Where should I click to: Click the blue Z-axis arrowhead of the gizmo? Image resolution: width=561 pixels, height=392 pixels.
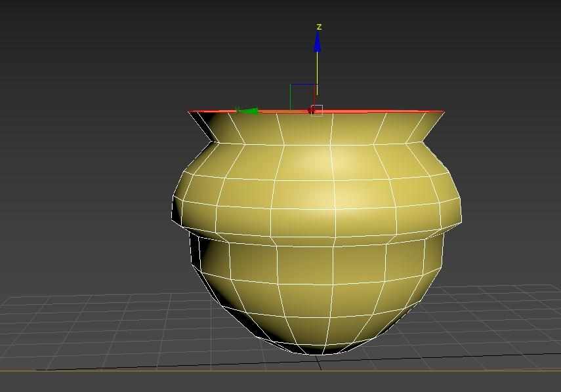click(318, 43)
